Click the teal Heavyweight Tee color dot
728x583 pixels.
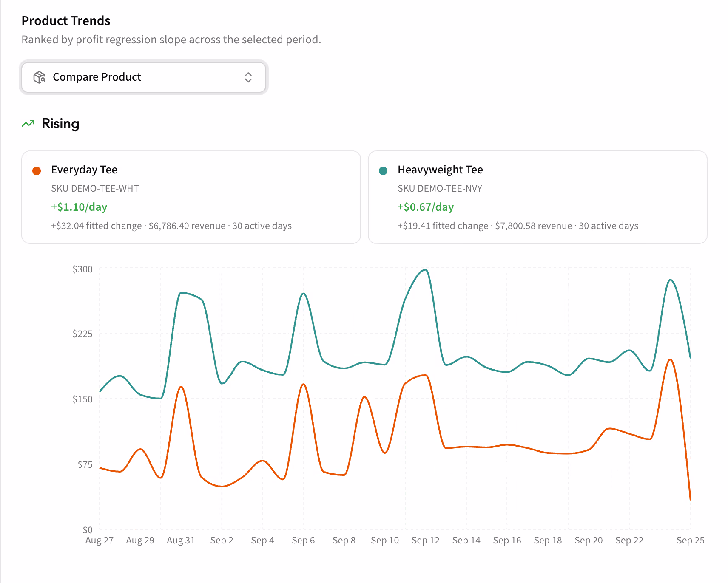(383, 171)
